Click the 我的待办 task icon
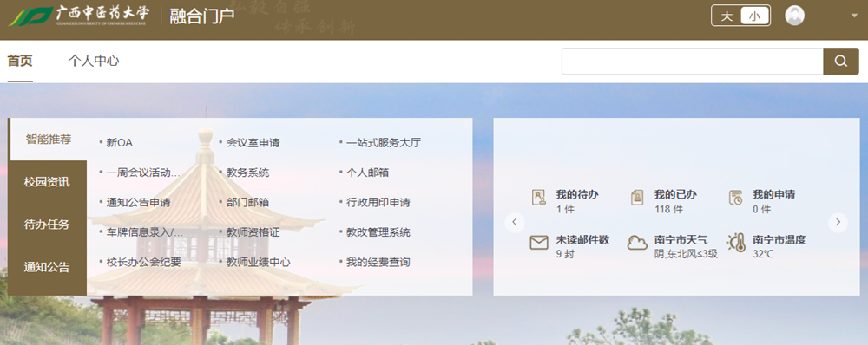This screenshot has width=868, height=345. (x=539, y=198)
